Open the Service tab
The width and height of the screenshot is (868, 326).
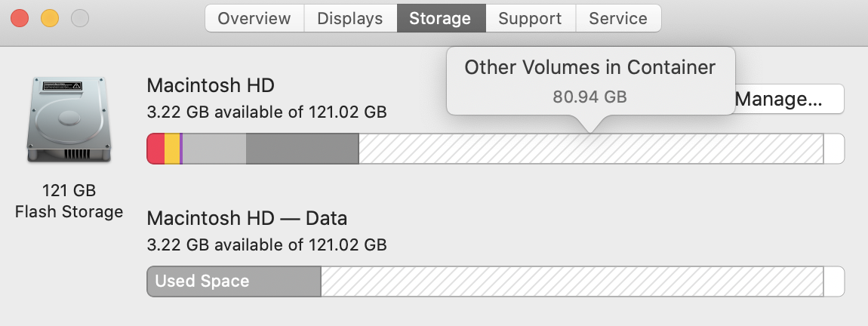pos(617,18)
